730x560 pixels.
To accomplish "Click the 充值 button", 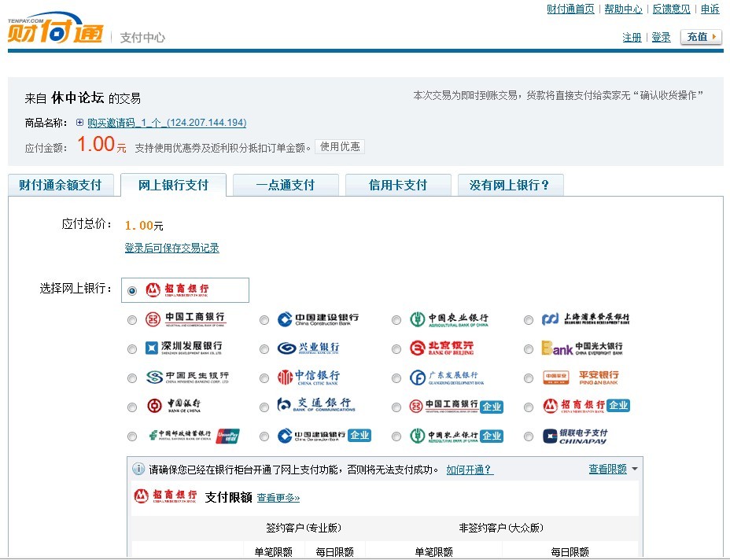I will [701, 37].
